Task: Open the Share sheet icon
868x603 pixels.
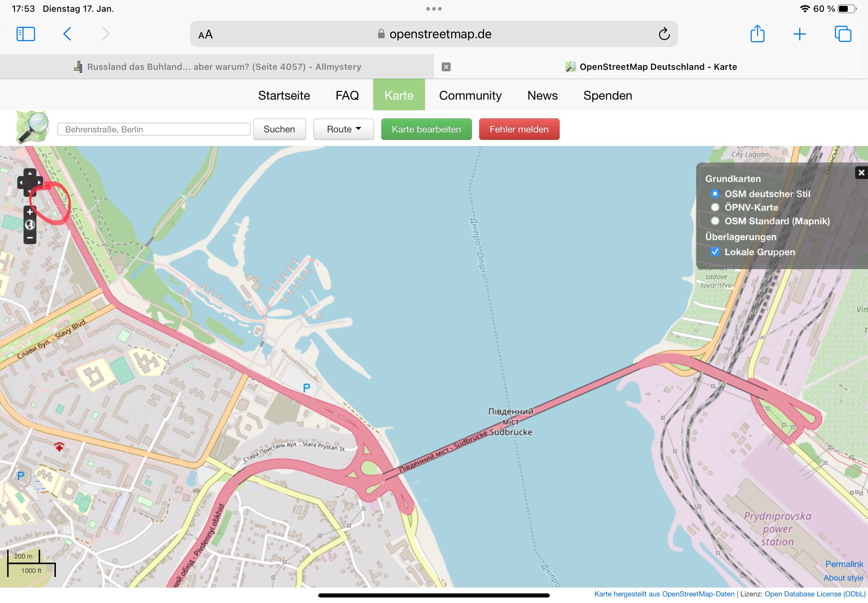Action: (757, 33)
